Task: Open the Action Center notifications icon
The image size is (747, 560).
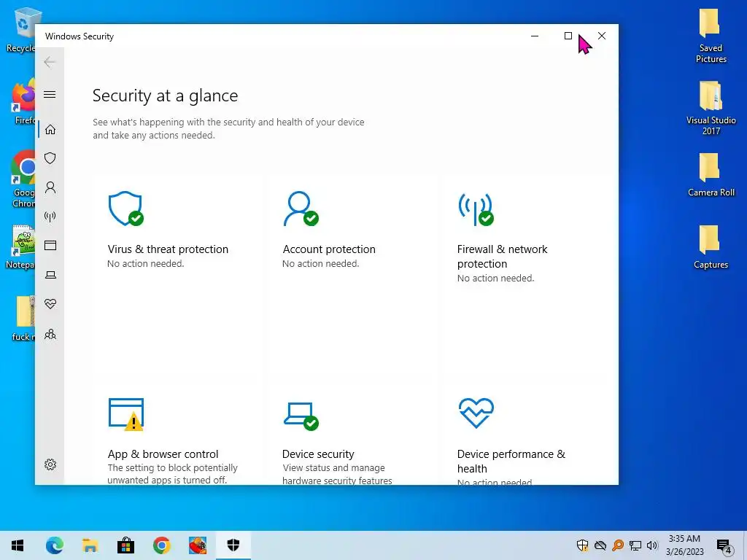Action: pos(724,545)
